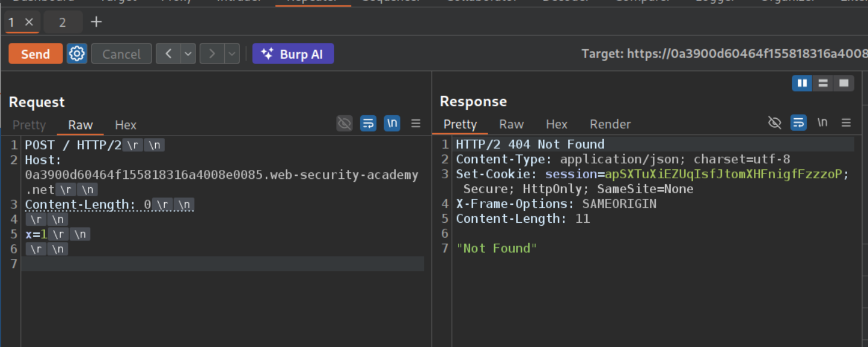The image size is (868, 347).
Task: Expand forward history dropdown arrow
Action: tap(232, 53)
